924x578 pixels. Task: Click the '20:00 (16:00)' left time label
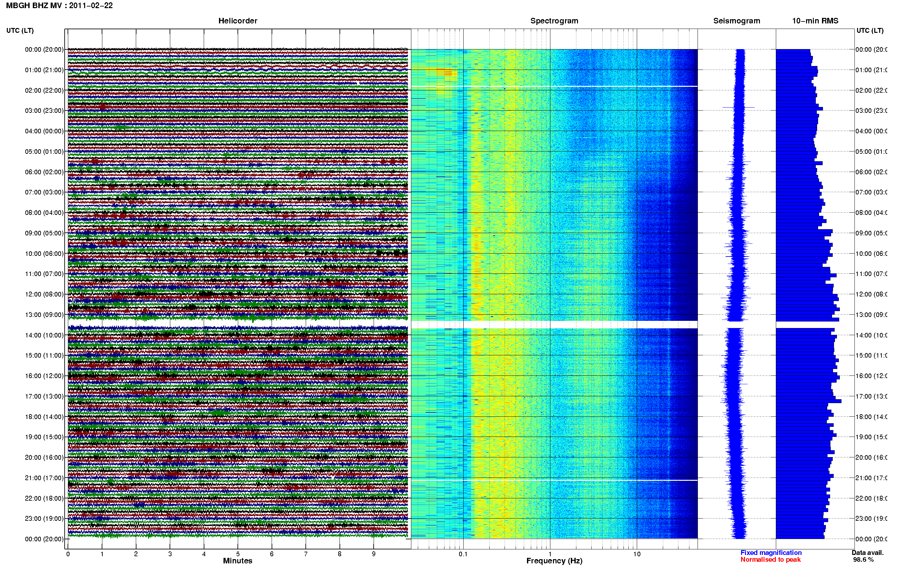[x=44, y=458]
